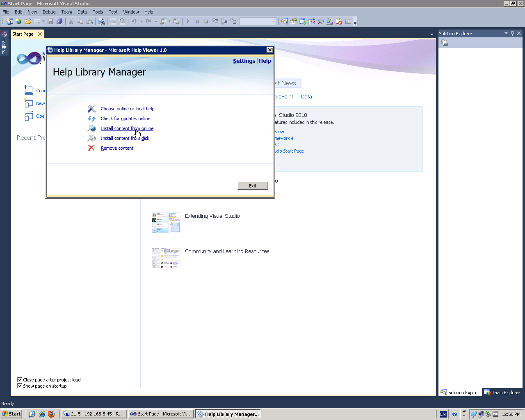Click the Help link in Help Library Manager
This screenshot has width=525, height=420.
(265, 61)
